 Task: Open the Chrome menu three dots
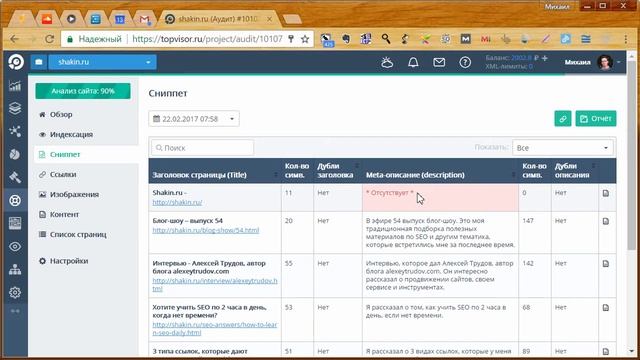tap(625, 39)
